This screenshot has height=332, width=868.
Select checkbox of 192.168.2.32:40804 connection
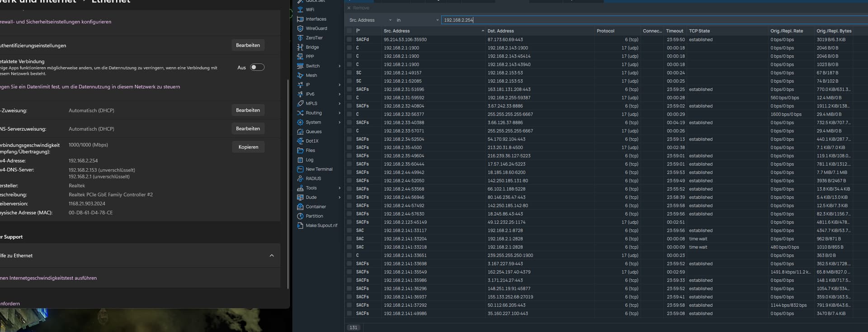click(349, 106)
